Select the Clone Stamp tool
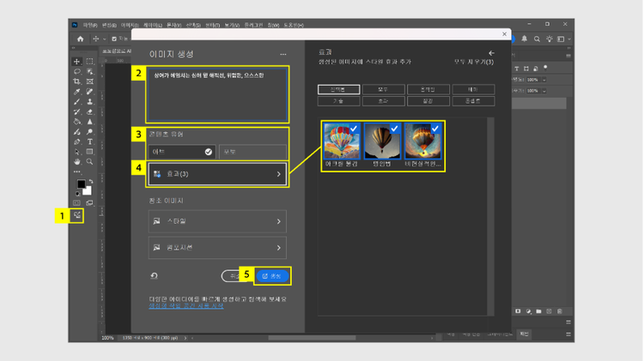Viewport: 644px width, 361px height. coord(89,102)
